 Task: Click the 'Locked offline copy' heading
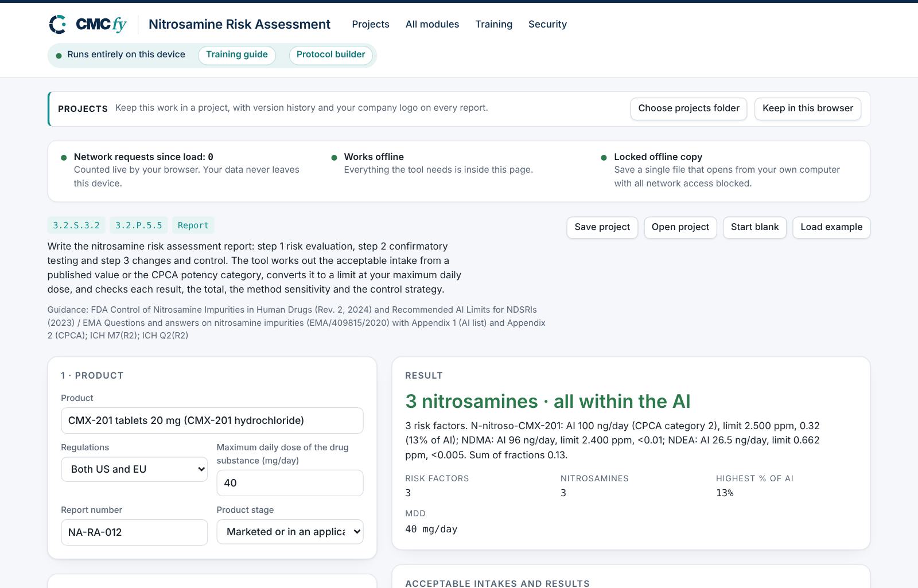658,157
